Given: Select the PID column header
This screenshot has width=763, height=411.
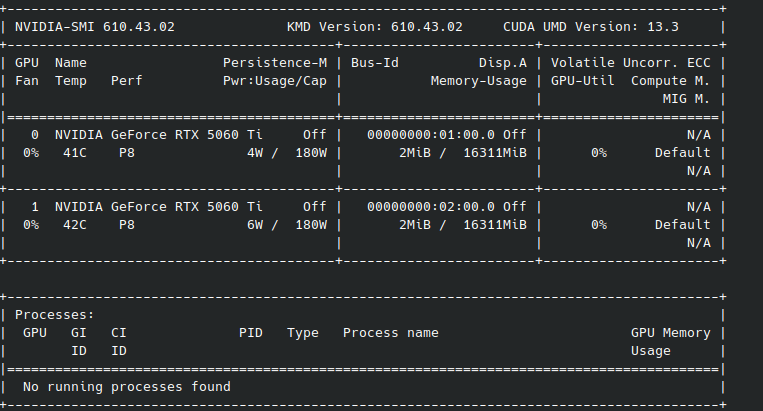Looking at the screenshot, I should coord(251,333).
